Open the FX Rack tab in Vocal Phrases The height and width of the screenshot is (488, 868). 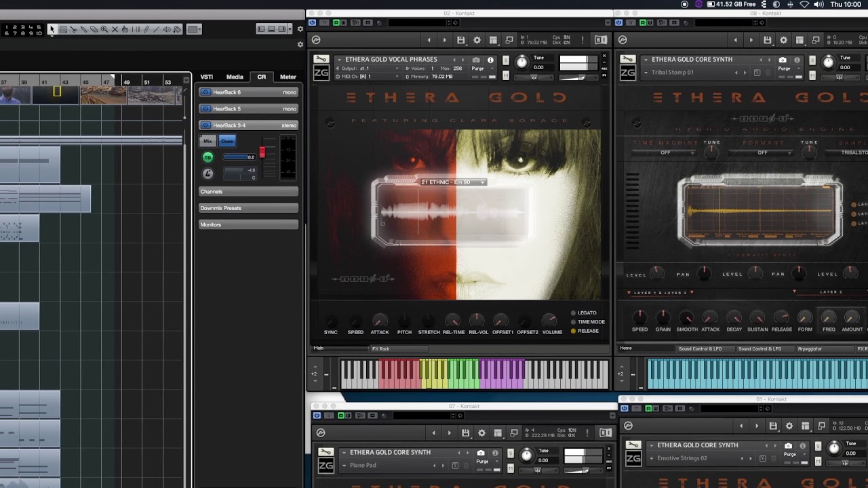[x=399, y=348]
